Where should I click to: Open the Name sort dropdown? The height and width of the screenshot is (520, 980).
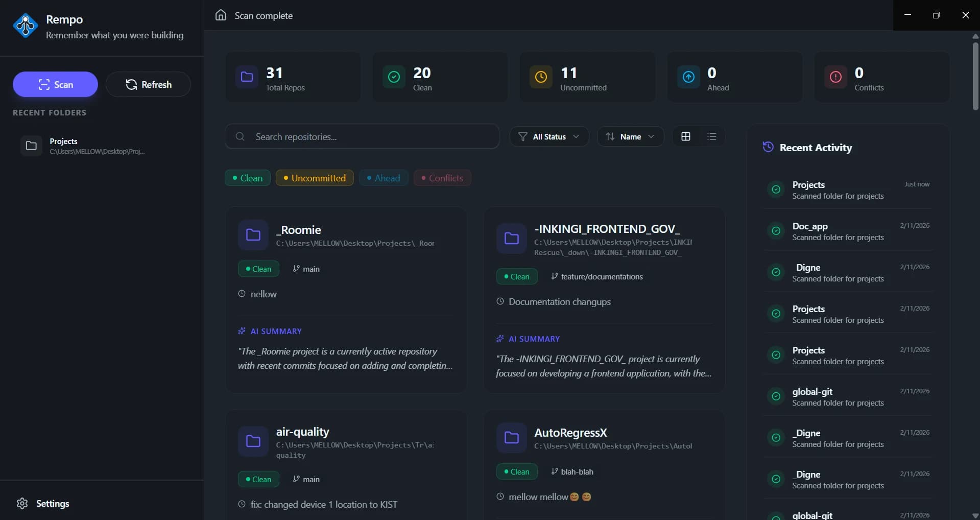coord(630,136)
